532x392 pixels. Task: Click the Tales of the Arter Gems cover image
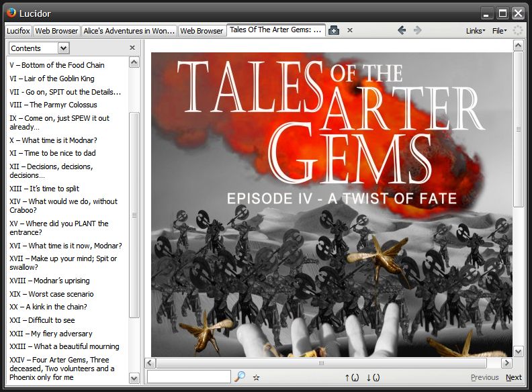point(331,205)
